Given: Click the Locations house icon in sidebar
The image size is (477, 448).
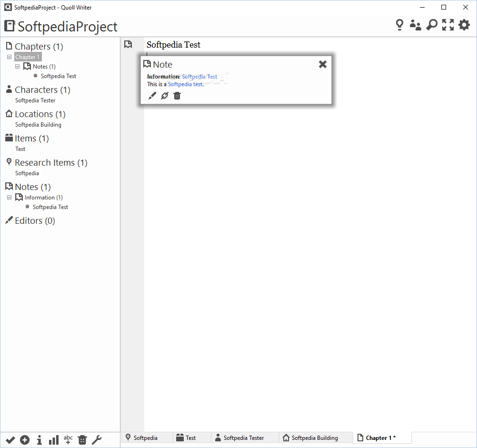Looking at the screenshot, I should tap(9, 113).
